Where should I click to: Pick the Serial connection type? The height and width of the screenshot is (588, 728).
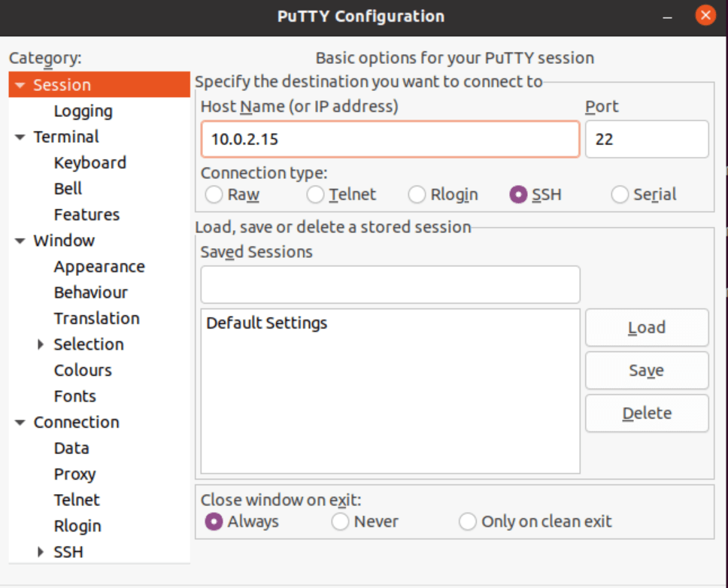620,195
